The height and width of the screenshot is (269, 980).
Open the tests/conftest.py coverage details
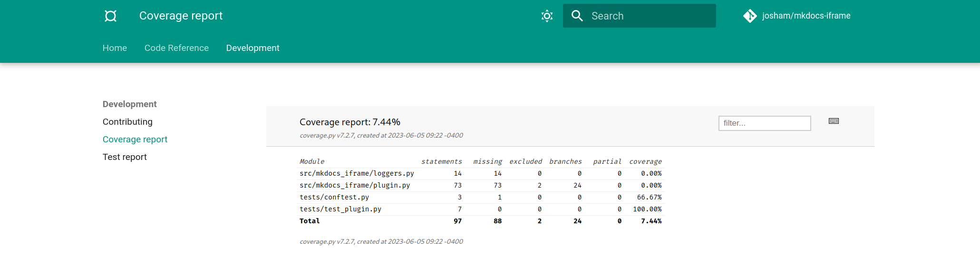coord(334,198)
